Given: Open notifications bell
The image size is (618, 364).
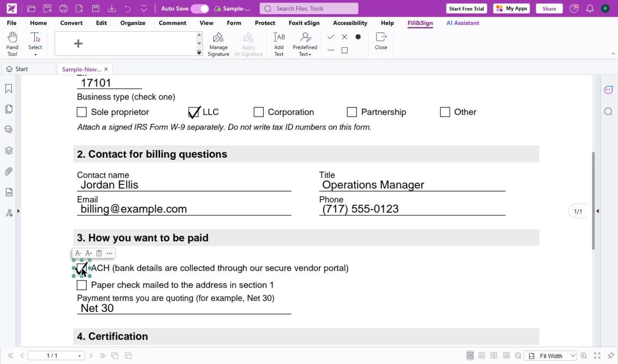Looking at the screenshot, I should [590, 9].
